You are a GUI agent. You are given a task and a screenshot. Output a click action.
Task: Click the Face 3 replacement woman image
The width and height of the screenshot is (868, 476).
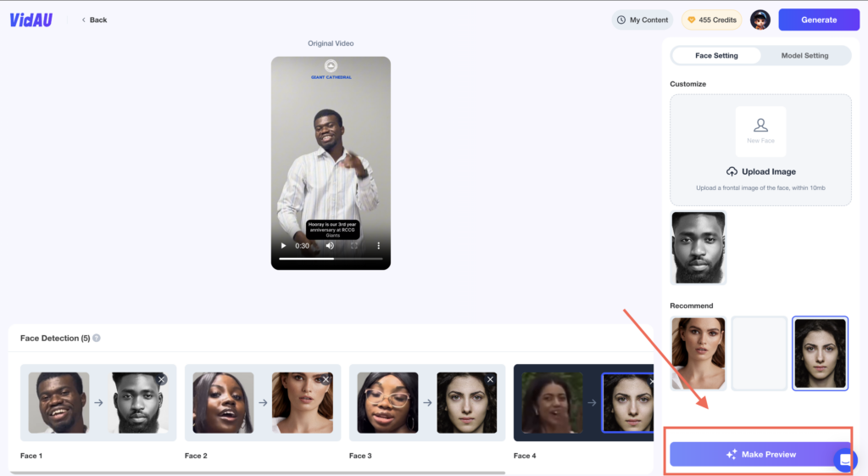[x=467, y=403]
